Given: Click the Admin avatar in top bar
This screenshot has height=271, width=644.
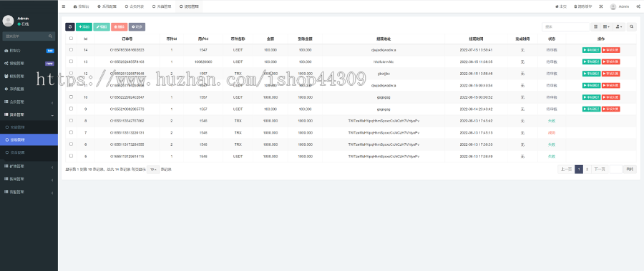Looking at the screenshot, I should tap(613, 6).
